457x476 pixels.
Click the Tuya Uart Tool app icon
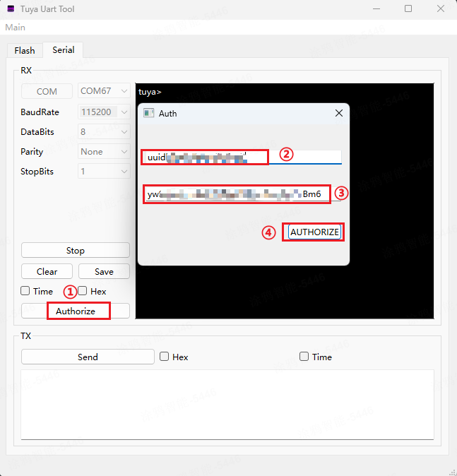pyautogui.click(x=11, y=8)
